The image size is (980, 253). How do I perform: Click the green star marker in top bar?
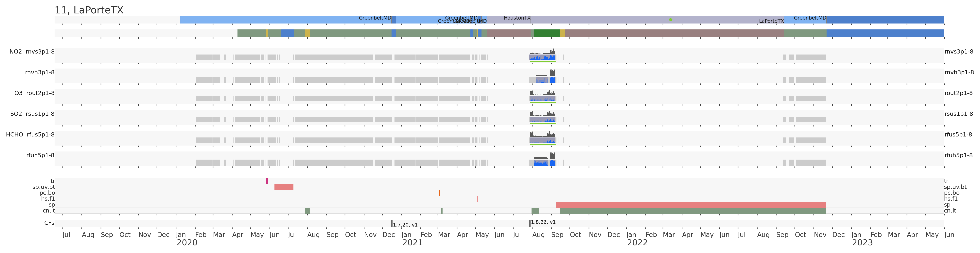(x=671, y=19)
